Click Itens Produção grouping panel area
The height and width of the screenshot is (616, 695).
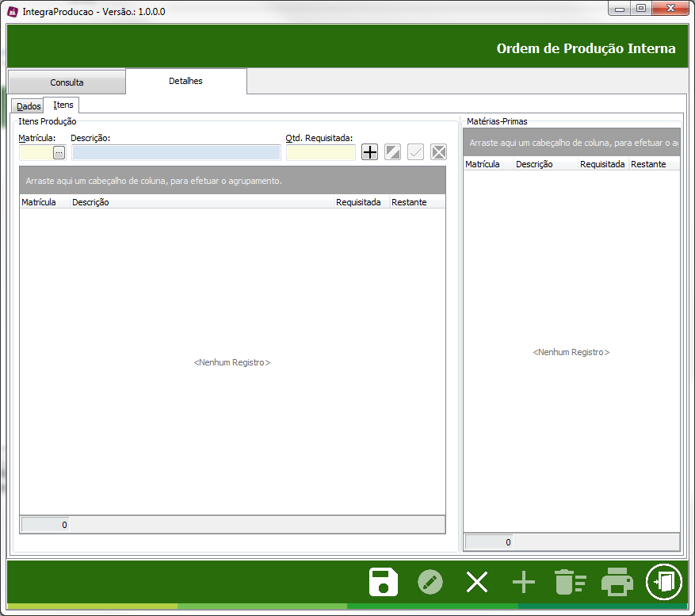coord(232,181)
